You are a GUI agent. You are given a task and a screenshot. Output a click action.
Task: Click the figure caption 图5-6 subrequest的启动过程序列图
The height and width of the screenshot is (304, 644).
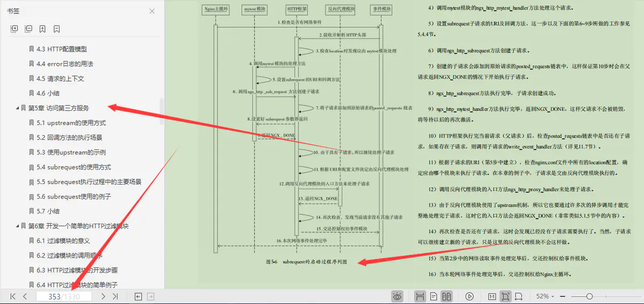pyautogui.click(x=307, y=262)
